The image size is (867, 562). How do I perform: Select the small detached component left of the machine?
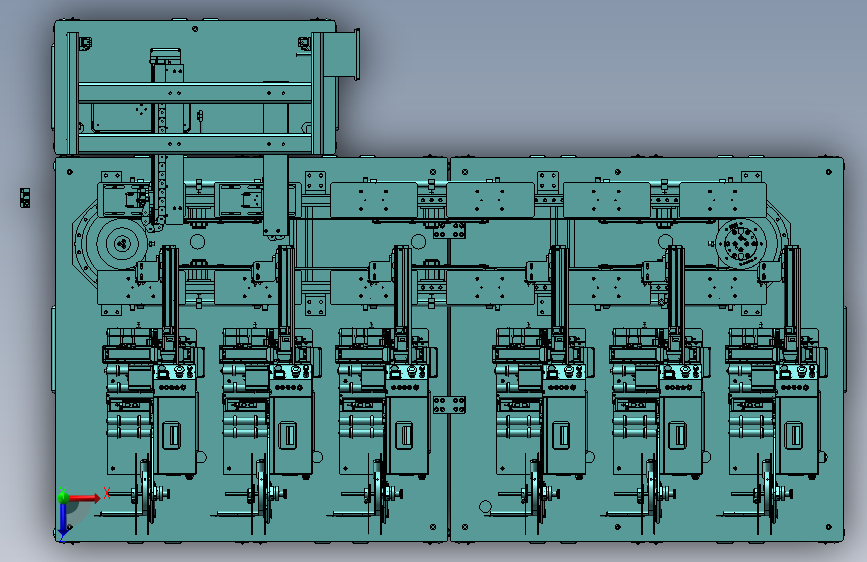(25, 197)
